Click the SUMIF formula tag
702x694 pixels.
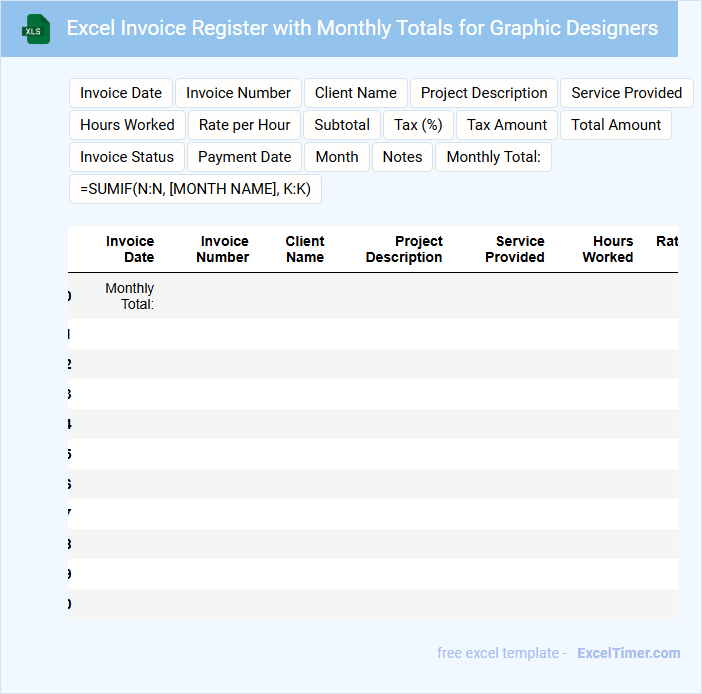[x=195, y=189]
